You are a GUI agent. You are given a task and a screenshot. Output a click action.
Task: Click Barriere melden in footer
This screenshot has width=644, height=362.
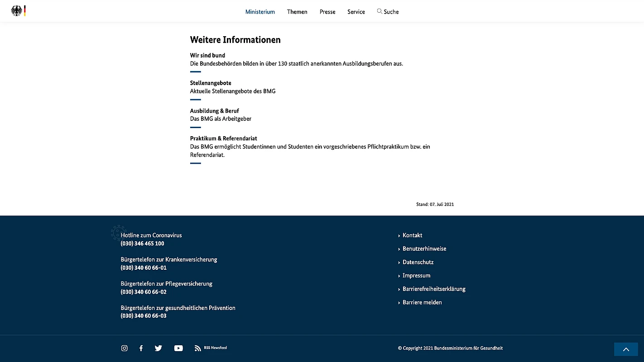[x=422, y=302]
